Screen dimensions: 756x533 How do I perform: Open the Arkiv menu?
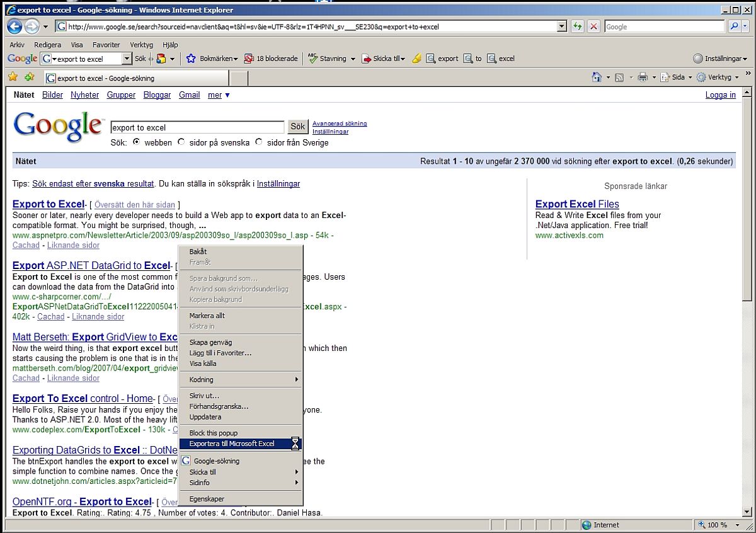[x=17, y=45]
